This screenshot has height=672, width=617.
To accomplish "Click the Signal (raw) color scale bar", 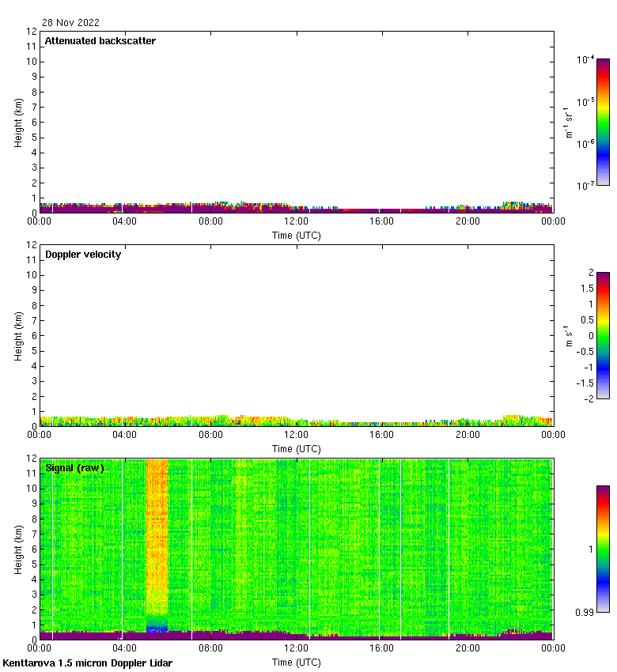I will tap(603, 549).
